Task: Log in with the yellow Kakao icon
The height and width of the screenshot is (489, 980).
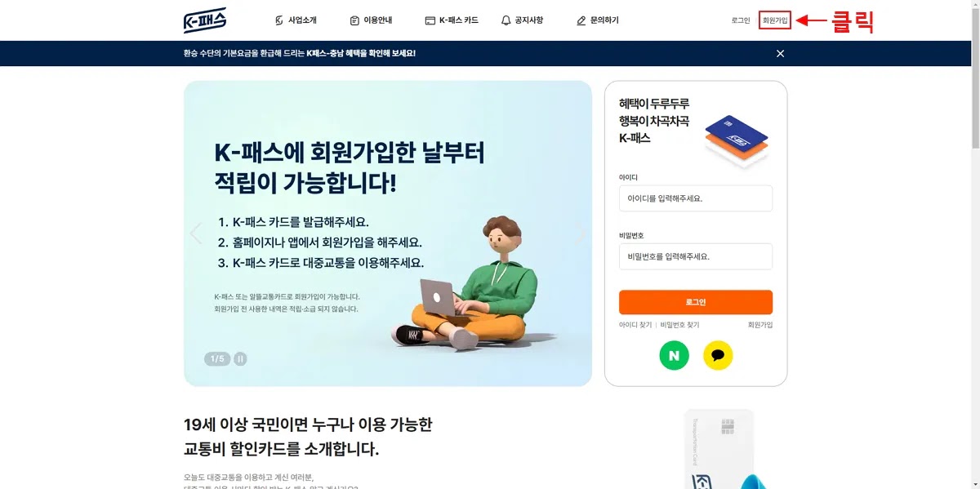Action: (x=718, y=355)
